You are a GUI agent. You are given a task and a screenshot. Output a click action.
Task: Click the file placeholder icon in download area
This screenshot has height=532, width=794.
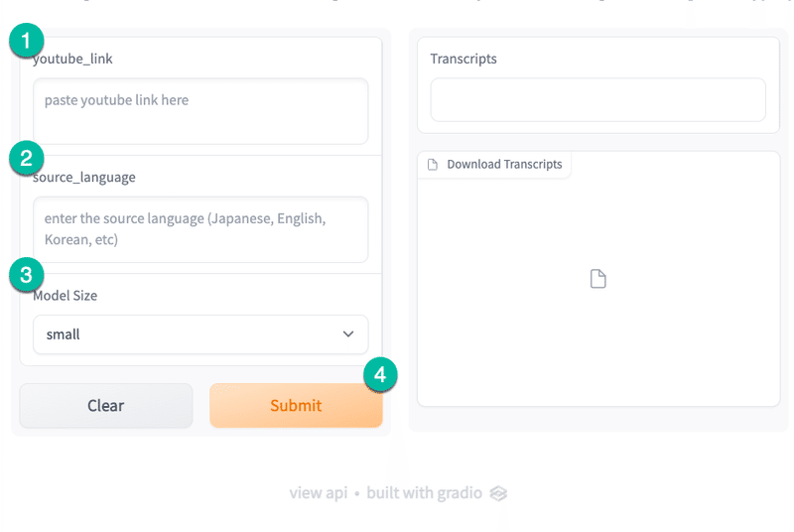pyautogui.click(x=597, y=279)
